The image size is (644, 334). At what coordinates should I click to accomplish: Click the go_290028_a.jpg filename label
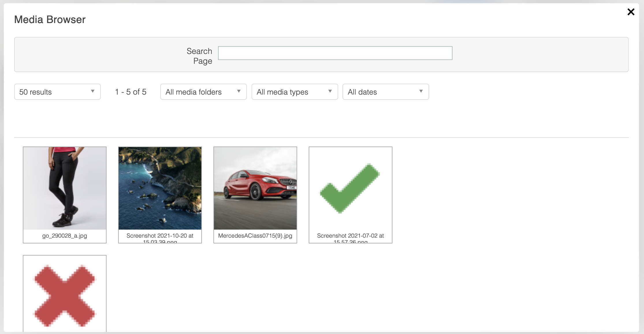pyautogui.click(x=65, y=236)
